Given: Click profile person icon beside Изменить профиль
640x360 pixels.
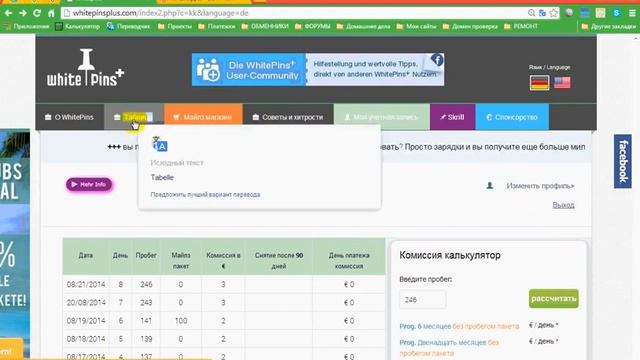Looking at the screenshot, I should coord(489,186).
